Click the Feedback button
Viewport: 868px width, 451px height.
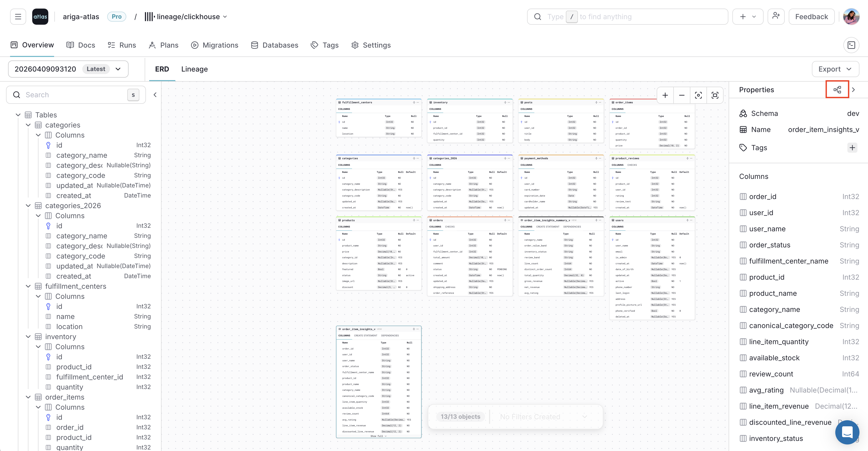click(x=811, y=16)
